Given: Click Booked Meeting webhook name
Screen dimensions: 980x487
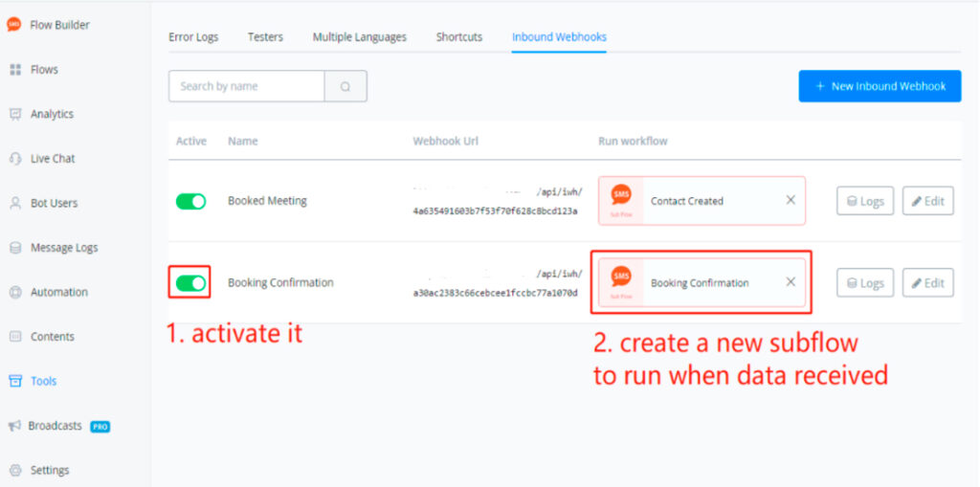Looking at the screenshot, I should [x=268, y=201].
